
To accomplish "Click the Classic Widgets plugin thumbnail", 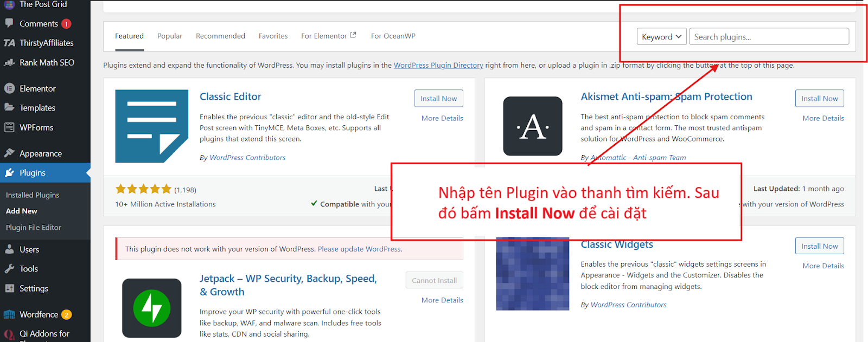I will click(x=533, y=274).
